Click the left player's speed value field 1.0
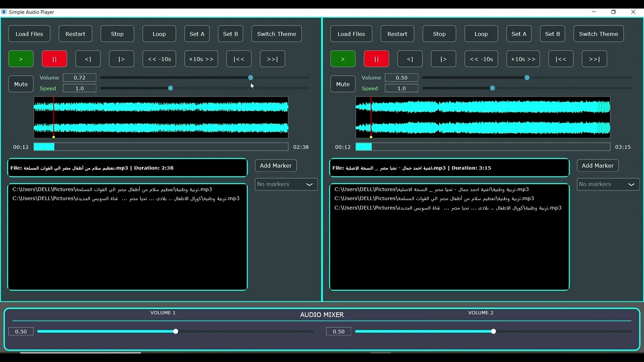Viewport: 644px width, 362px height. pyautogui.click(x=79, y=88)
